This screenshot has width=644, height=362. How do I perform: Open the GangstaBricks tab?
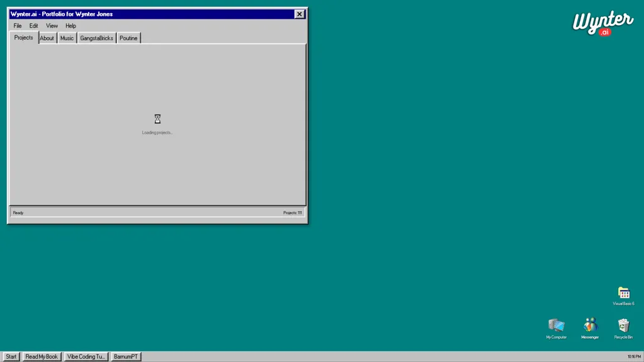click(96, 38)
